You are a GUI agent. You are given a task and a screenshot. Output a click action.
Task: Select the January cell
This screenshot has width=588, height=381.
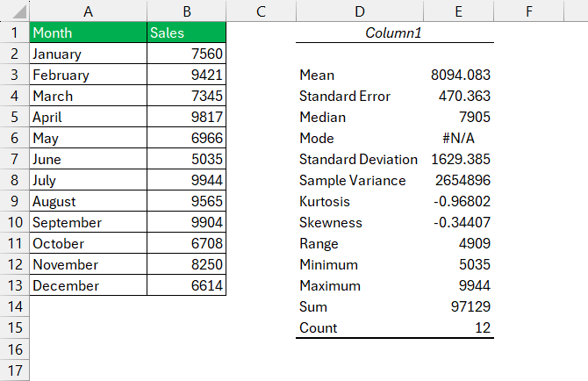[x=88, y=54]
